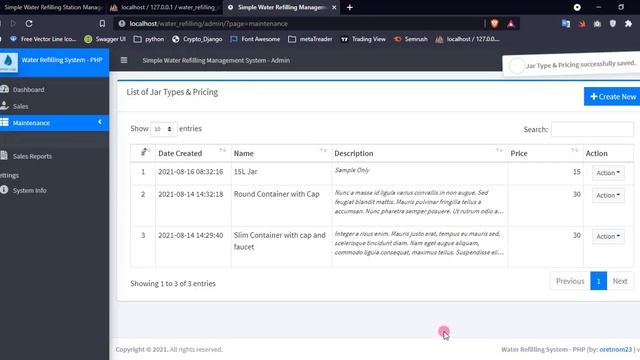The image size is (640, 360).
Task: Sort by the Price column header
Action: [x=545, y=153]
